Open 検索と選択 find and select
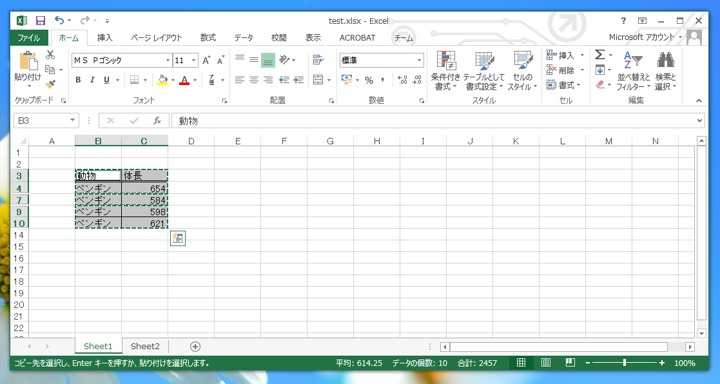The height and width of the screenshot is (384, 720). tap(665, 70)
